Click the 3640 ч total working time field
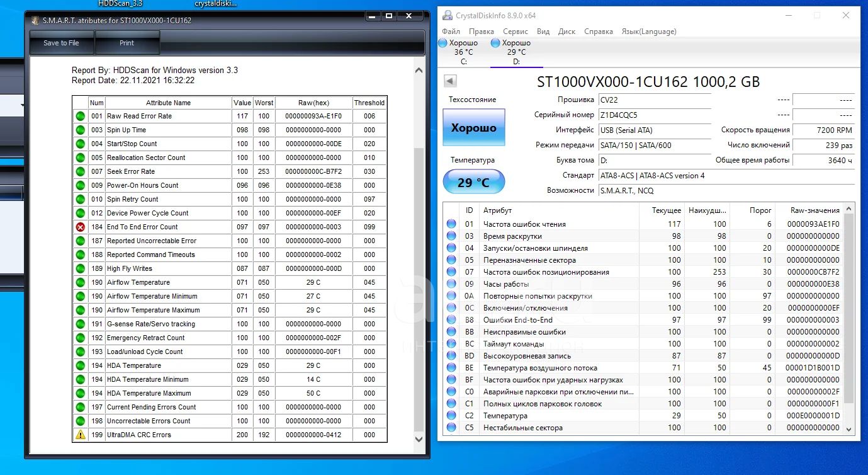The height and width of the screenshot is (475, 868). (823, 160)
